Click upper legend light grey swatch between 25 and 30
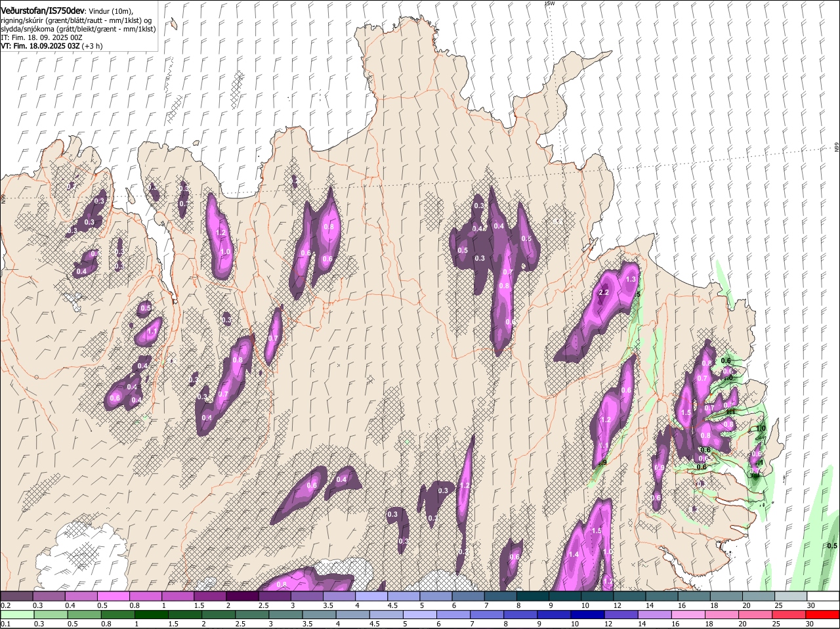 (791, 596)
